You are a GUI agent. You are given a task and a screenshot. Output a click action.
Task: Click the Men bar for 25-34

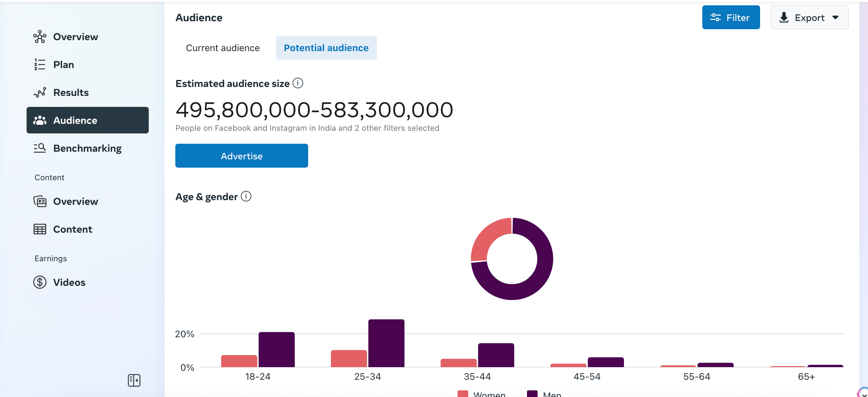tap(386, 343)
